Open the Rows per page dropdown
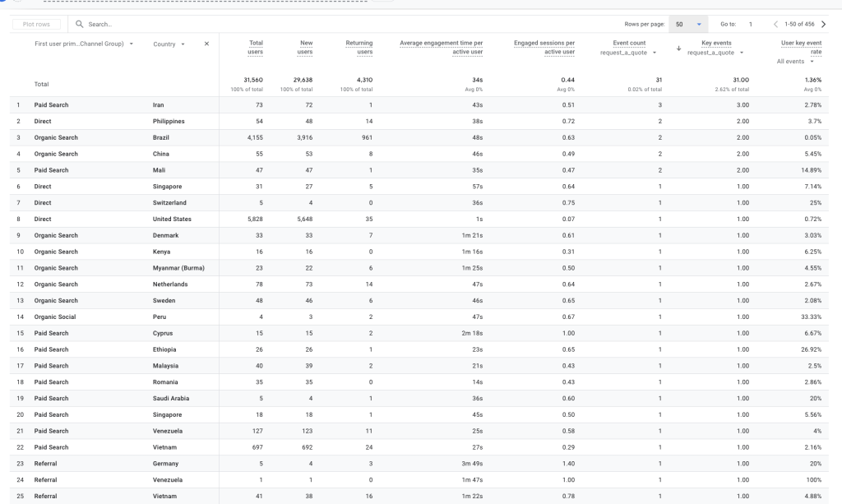842x504 pixels. (688, 25)
